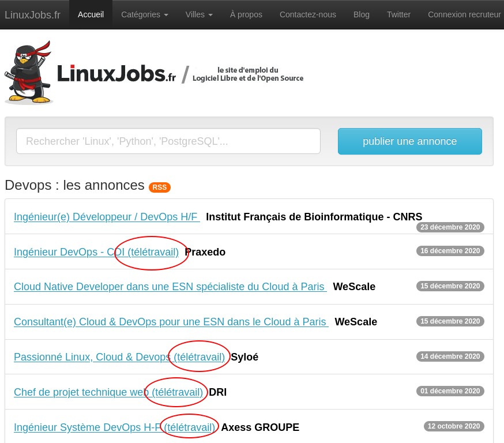504x443 pixels.
Task: Expand the Catégories dropdown menu
Action: [145, 14]
